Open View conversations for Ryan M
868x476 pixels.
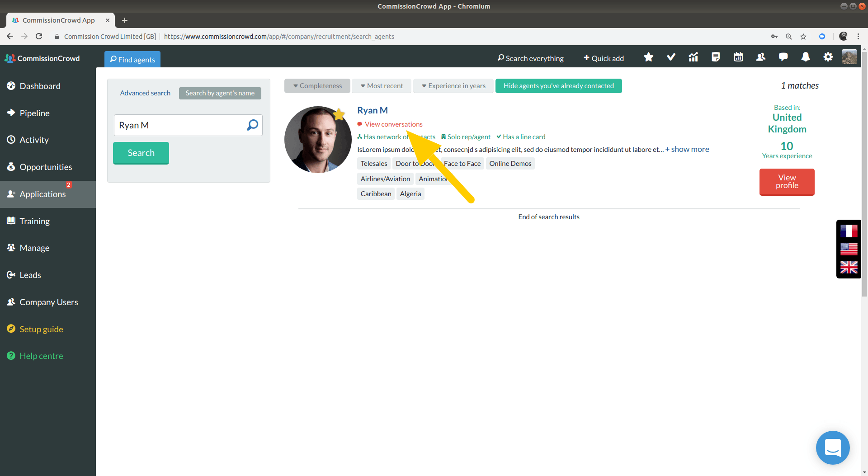point(393,124)
